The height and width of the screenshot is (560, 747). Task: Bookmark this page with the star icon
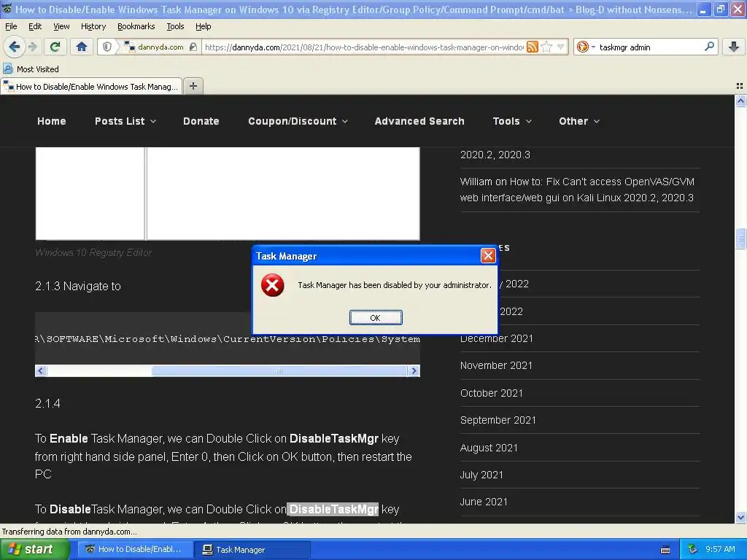[x=546, y=47]
